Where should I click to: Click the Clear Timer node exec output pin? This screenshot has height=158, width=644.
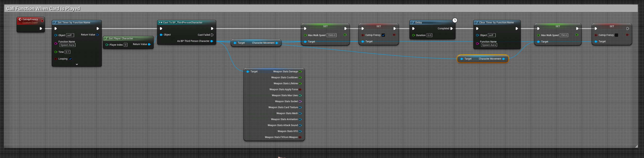(517, 29)
